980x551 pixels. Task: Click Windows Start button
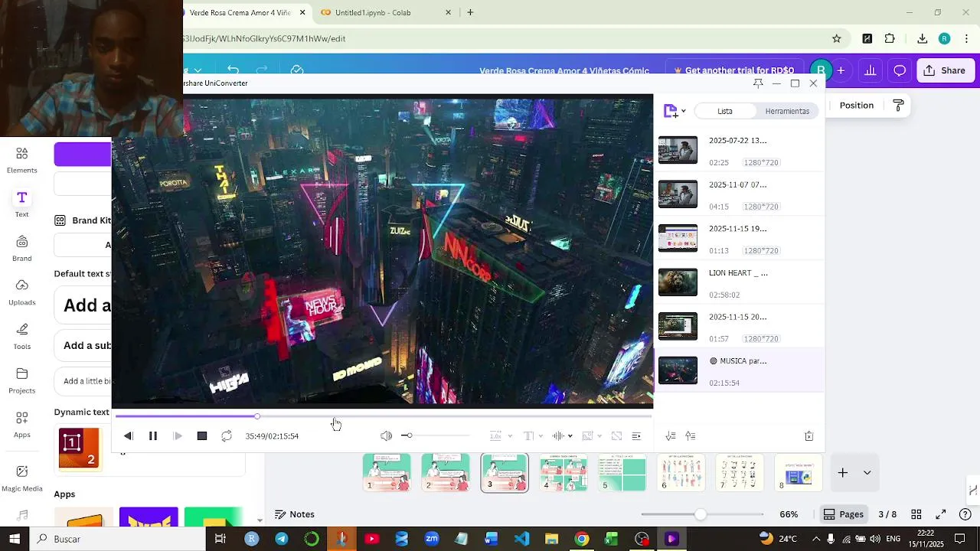click(15, 540)
